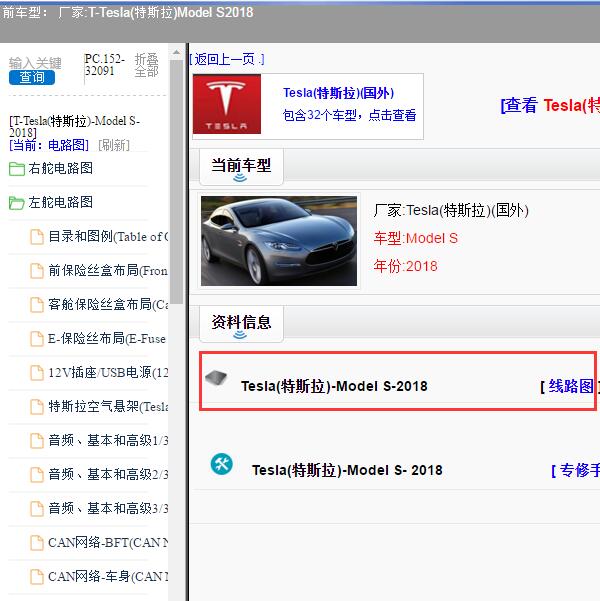This screenshot has height=601, width=600.
Task: Click the 返回上一页 back link
Action: coord(227,59)
